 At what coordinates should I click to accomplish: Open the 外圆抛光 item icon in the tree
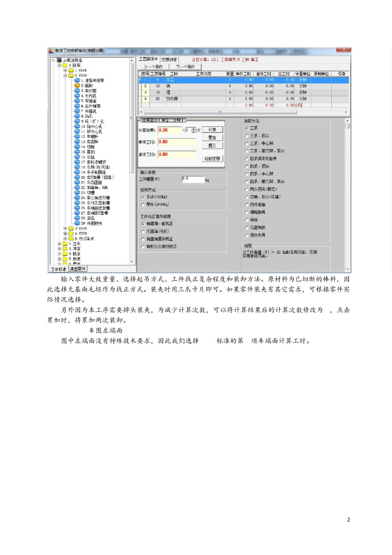click(x=77, y=223)
